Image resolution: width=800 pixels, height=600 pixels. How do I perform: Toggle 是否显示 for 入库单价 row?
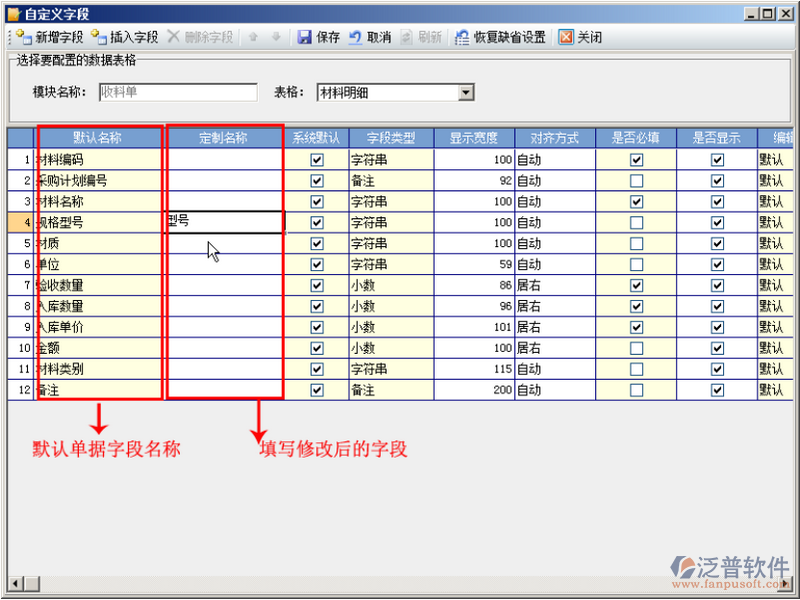717,328
